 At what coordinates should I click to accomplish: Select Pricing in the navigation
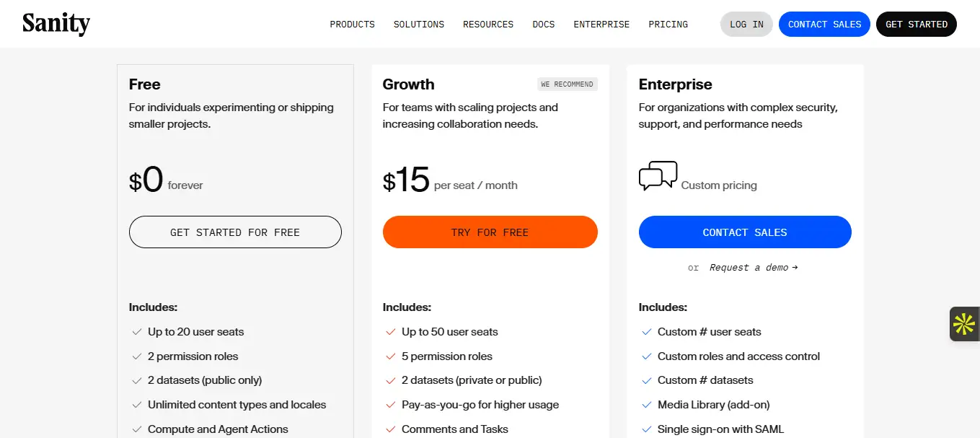coord(668,25)
